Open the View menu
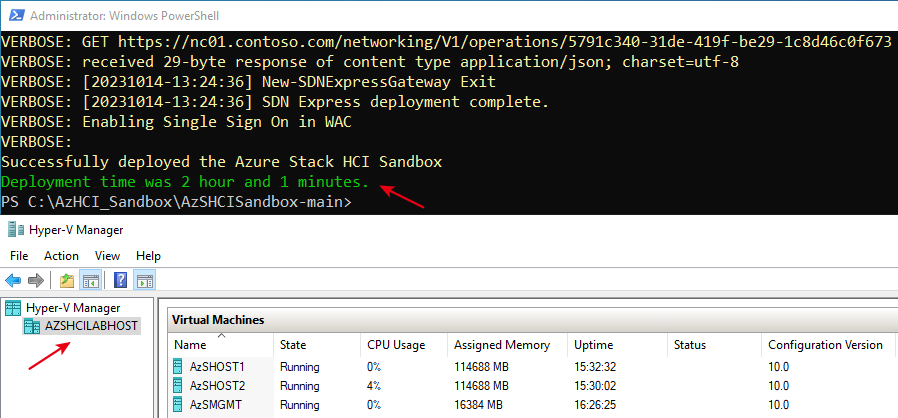The image size is (898, 418). tap(107, 256)
